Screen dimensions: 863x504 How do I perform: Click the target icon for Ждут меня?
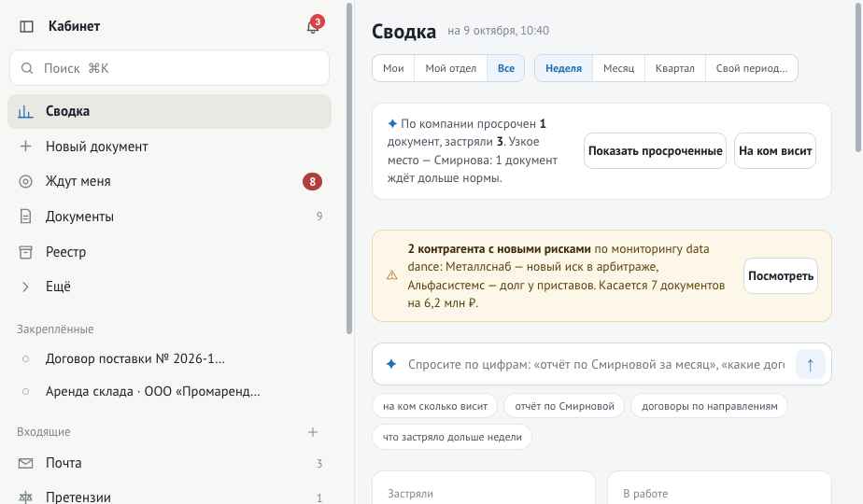coord(25,182)
